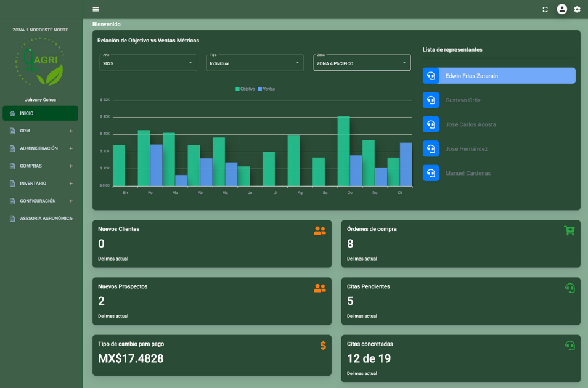Screen dimensions: 588x388
Task: Click the shopping cart icon on Órdenes de compra
Action: tap(569, 230)
